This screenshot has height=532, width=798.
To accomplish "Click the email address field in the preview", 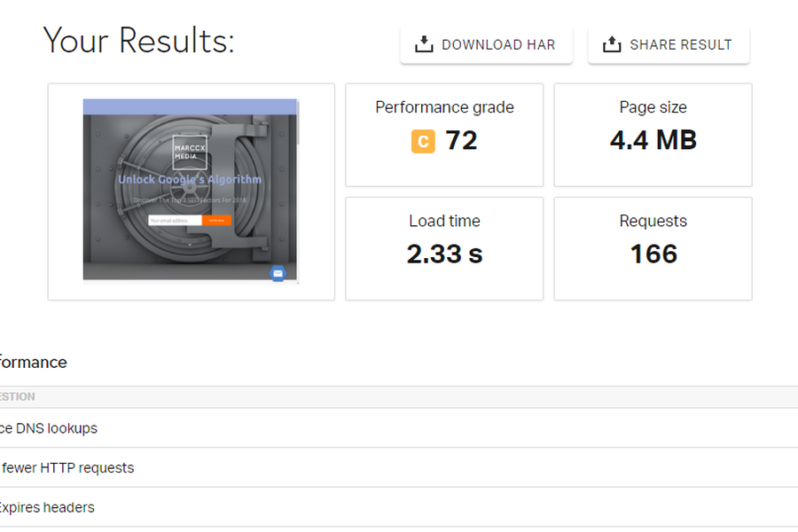I will [x=175, y=220].
